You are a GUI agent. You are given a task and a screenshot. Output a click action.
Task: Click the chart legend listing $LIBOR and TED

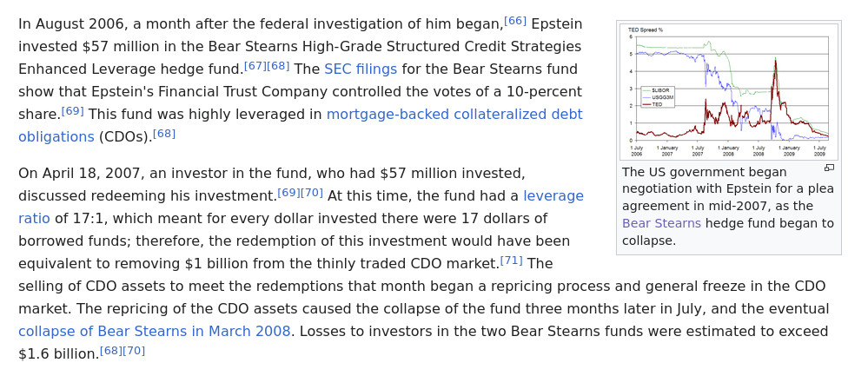[656, 96]
